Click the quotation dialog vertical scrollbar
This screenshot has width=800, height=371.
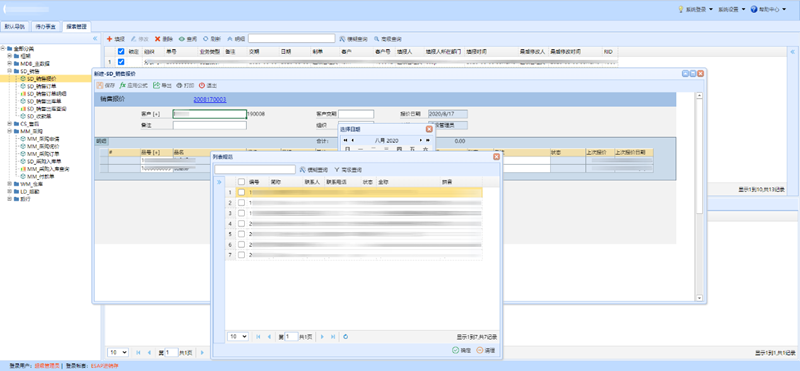coord(699,196)
